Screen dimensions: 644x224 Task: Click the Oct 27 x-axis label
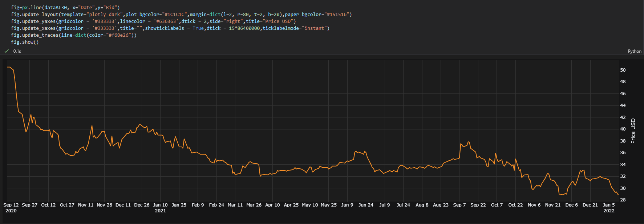pos(67,205)
